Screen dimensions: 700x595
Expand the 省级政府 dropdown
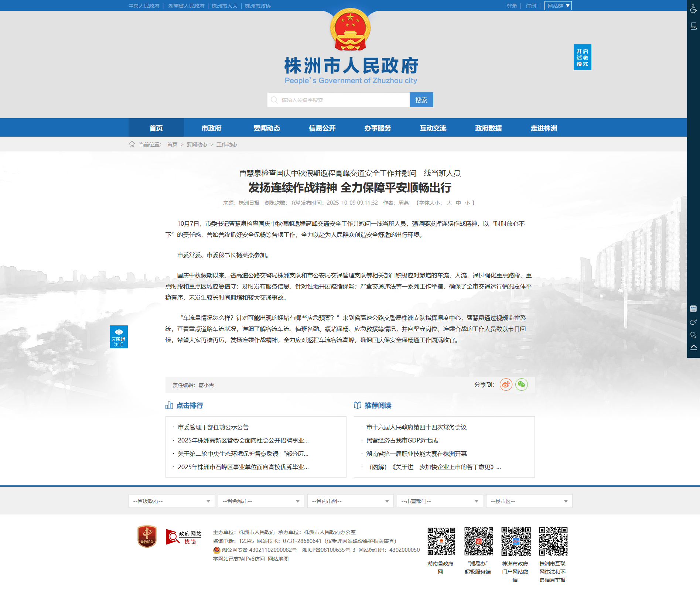pos(172,501)
